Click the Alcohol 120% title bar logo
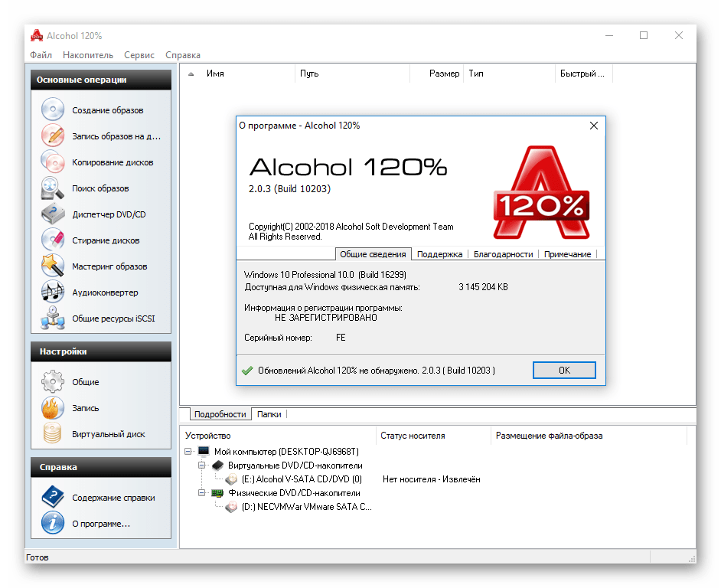 (36, 35)
